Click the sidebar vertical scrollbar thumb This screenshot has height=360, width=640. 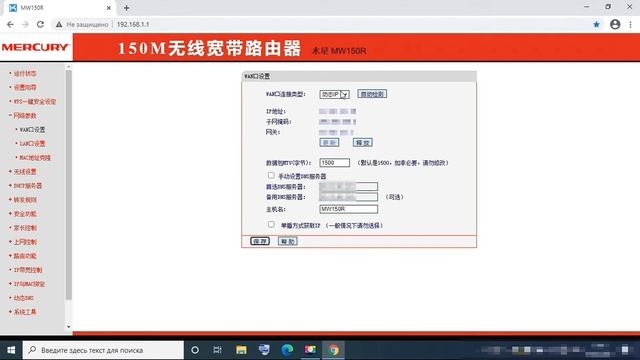tap(69, 184)
